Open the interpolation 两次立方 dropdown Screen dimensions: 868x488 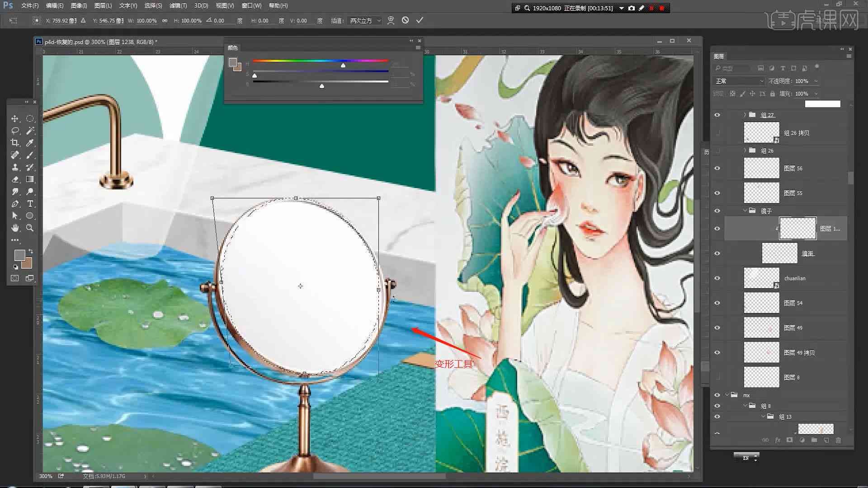(x=365, y=21)
